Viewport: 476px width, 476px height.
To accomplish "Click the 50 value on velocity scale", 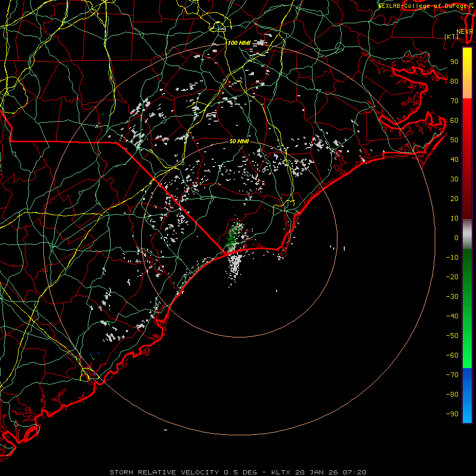I will pos(454,140).
